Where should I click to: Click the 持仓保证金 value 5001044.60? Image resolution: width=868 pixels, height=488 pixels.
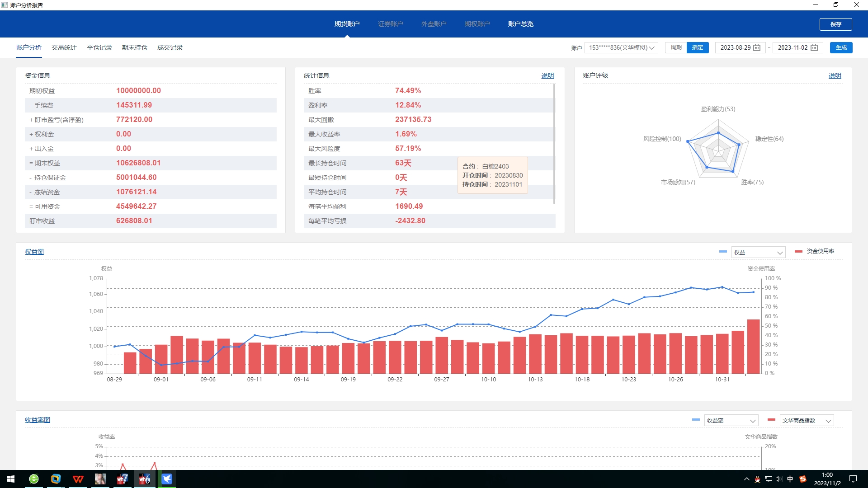[x=136, y=177]
